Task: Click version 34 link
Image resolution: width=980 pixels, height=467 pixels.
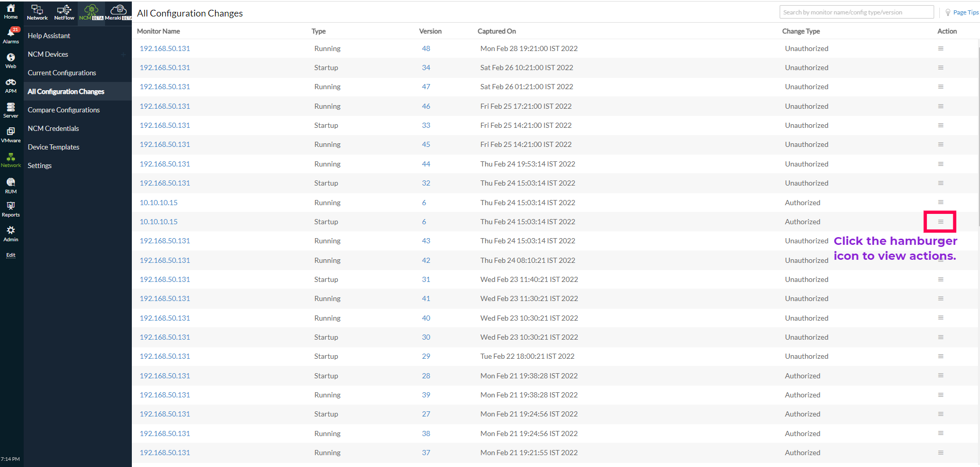Action: point(426,68)
